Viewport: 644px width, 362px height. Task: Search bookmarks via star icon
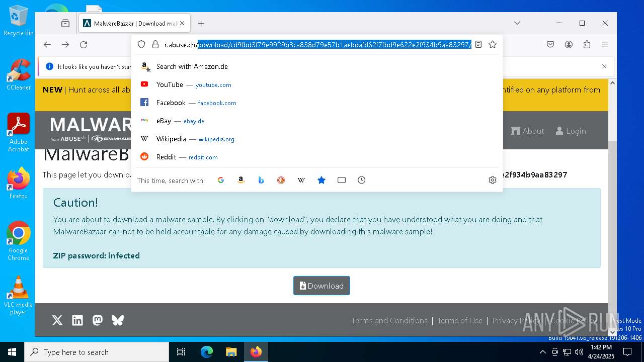tap(321, 180)
